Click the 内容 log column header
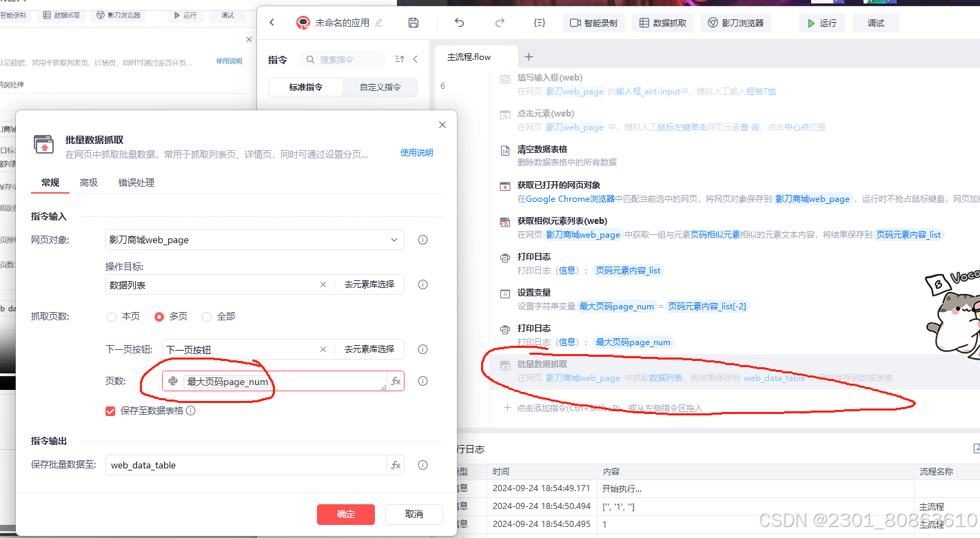The width and height of the screenshot is (980, 538). 755,472
